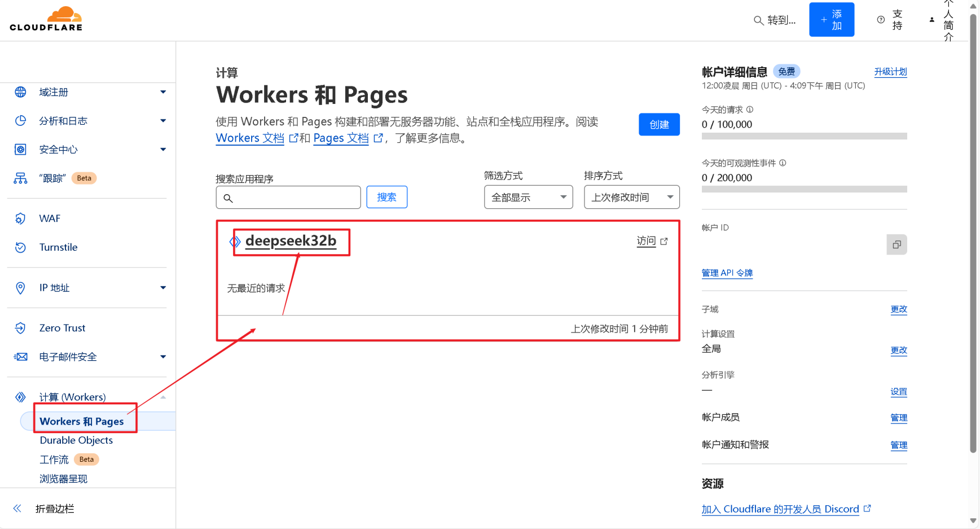Open the 筛选方式 全部显示 dropdown

[x=528, y=197]
